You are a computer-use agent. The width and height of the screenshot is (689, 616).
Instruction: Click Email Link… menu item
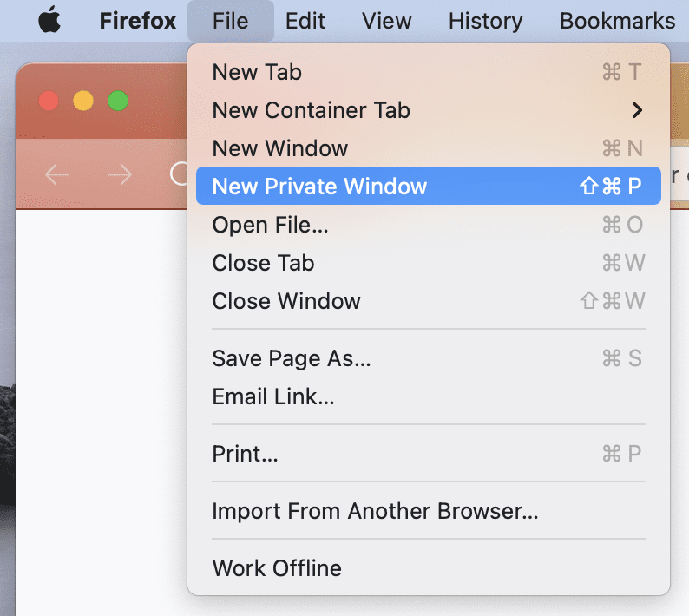272,396
